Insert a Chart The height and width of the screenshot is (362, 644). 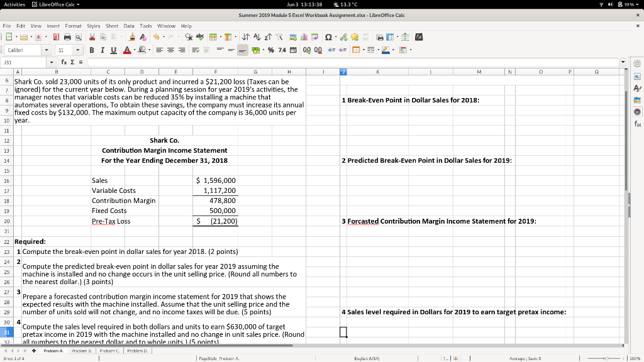304,36
